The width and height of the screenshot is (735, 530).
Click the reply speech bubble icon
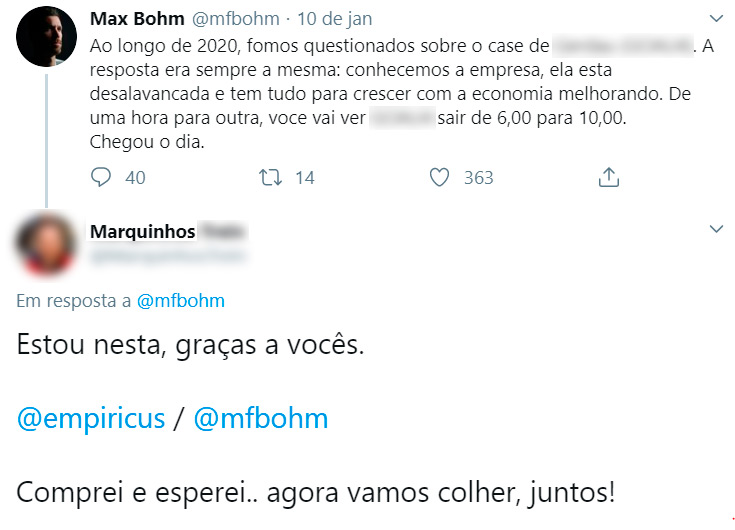tap(101, 177)
